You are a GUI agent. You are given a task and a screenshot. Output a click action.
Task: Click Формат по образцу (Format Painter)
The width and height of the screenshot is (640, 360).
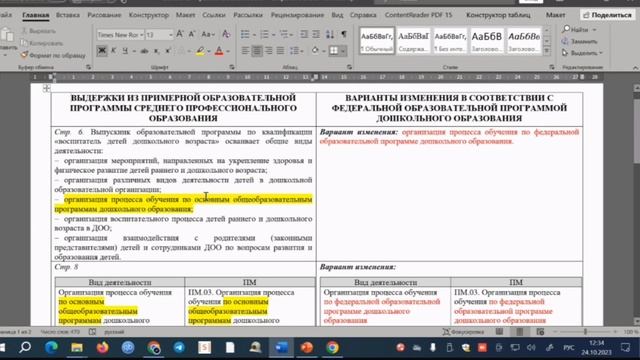click(53, 55)
